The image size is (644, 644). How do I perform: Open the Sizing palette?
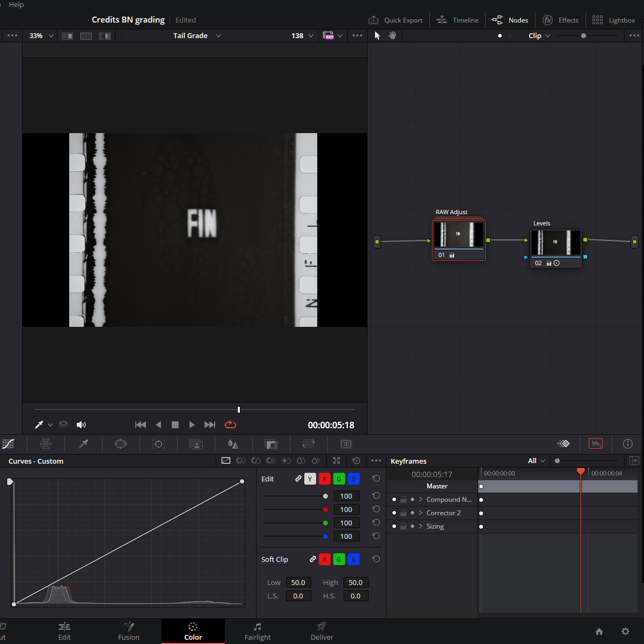[308, 444]
